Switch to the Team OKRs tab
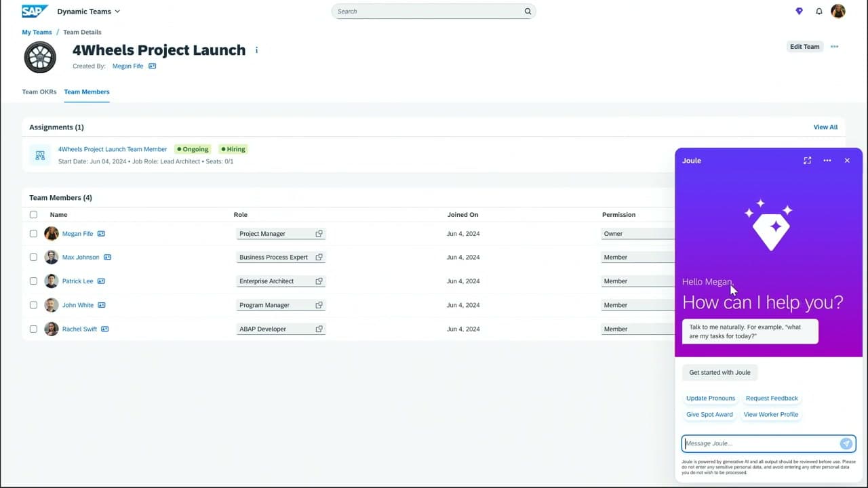Image resolution: width=868 pixels, height=488 pixels. click(39, 92)
